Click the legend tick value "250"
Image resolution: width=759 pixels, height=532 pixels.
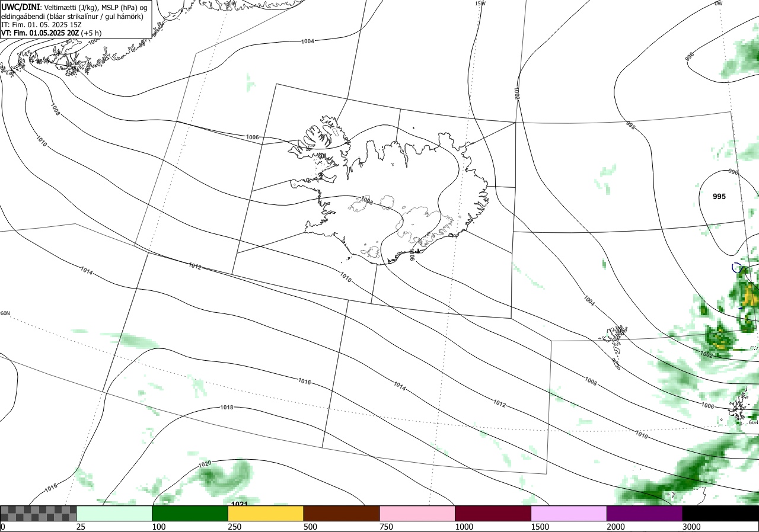click(235, 527)
